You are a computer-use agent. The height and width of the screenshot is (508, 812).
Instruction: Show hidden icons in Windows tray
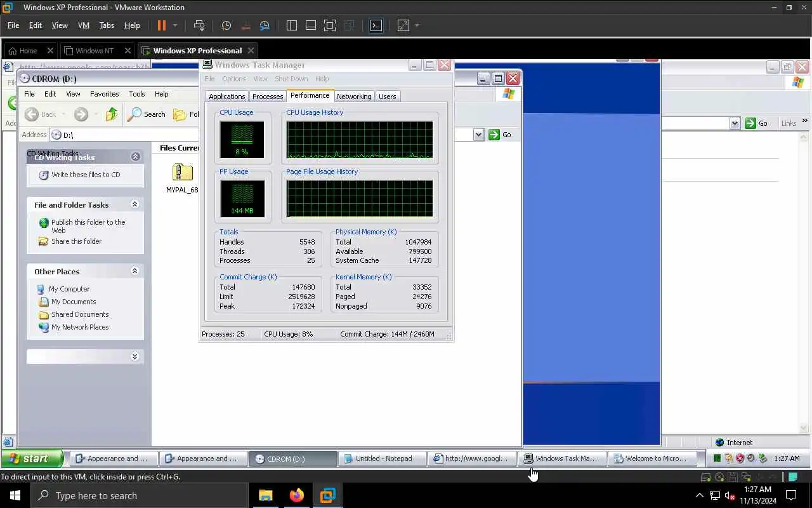click(x=700, y=495)
